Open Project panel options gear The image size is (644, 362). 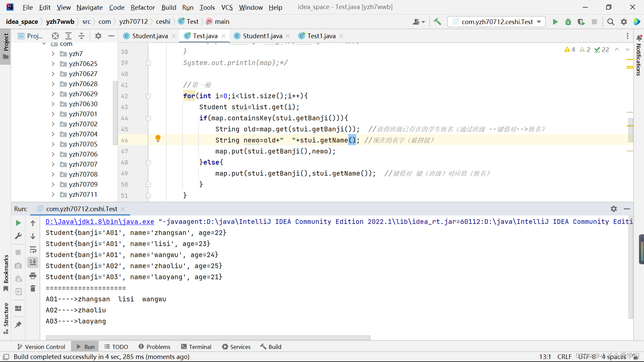(x=98, y=36)
